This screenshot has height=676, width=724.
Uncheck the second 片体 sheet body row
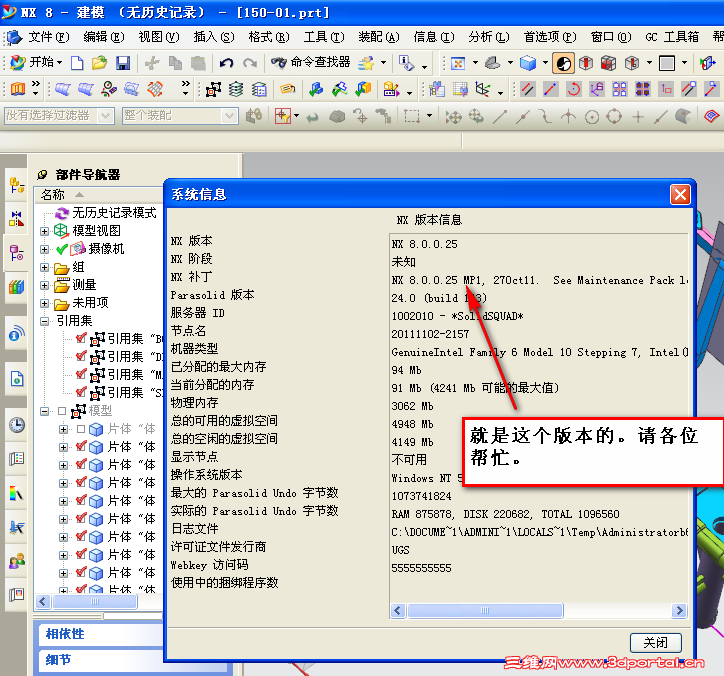coord(81,447)
